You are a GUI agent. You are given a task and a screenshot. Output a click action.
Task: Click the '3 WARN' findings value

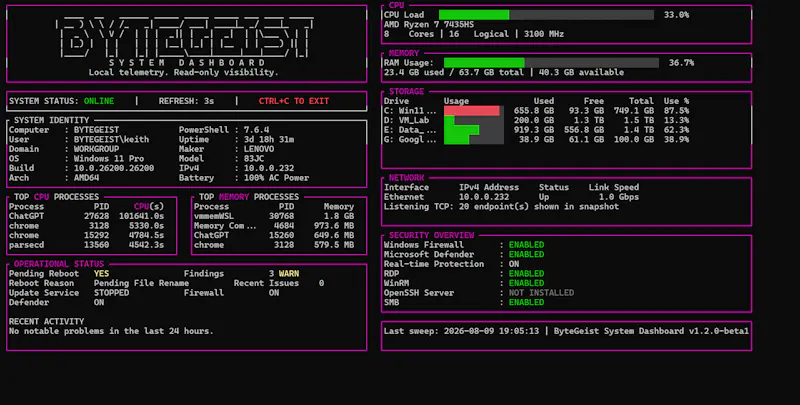tap(284, 274)
